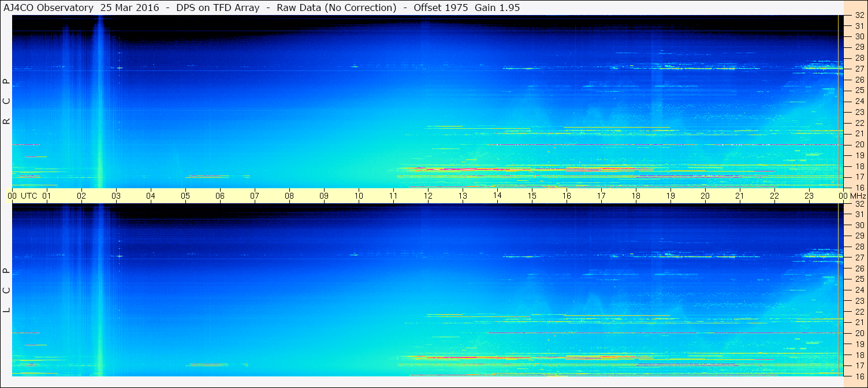This screenshot has height=388, width=868.
Task: Click the 16 hour mark on UTC axis
Action: coord(567,196)
